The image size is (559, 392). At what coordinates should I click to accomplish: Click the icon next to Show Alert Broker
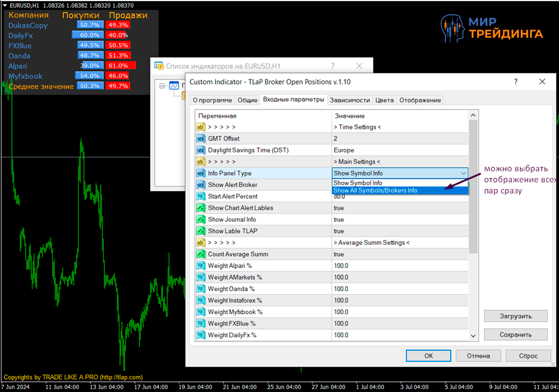point(200,185)
